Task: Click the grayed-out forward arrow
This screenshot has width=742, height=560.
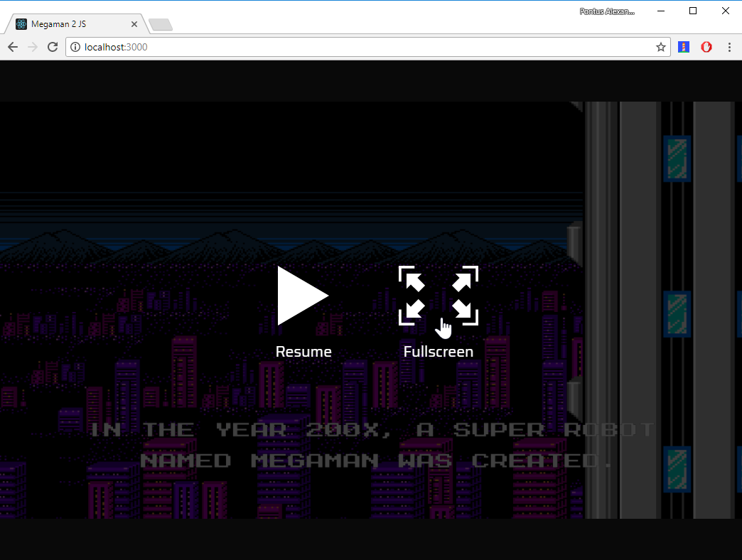Action: pyautogui.click(x=32, y=47)
